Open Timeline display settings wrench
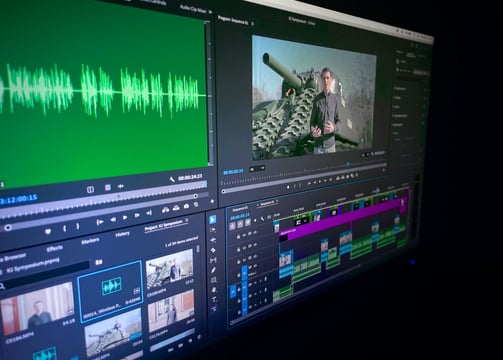Image resolution: width=503 pixels, height=360 pixels. pos(262,219)
